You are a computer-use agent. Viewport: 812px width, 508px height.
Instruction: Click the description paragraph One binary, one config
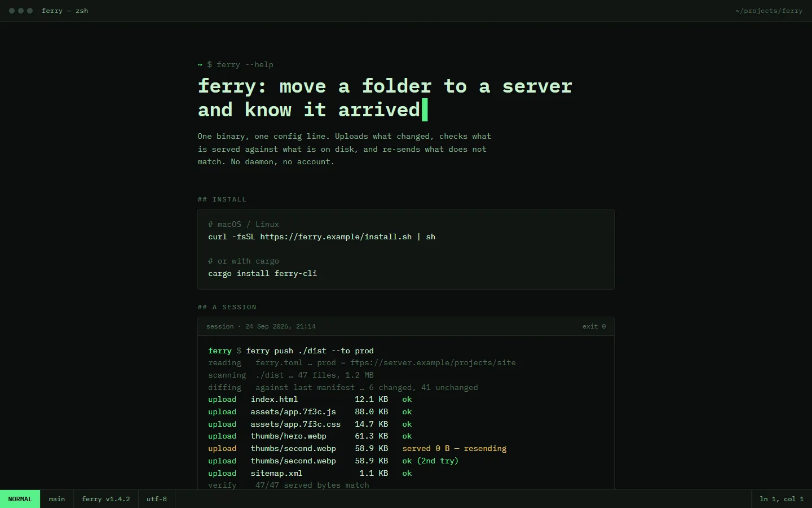point(344,149)
